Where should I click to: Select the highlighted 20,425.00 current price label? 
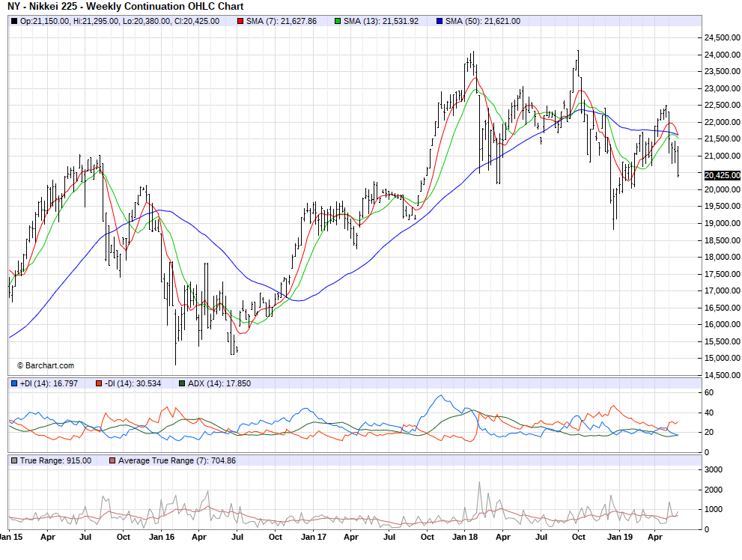(x=723, y=175)
